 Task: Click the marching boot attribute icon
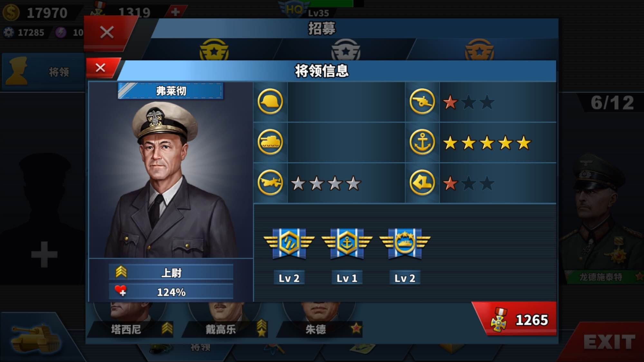click(x=422, y=183)
